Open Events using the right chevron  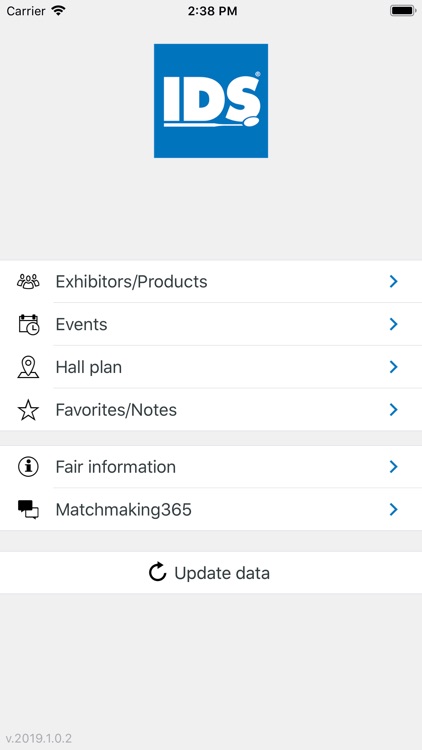(394, 324)
